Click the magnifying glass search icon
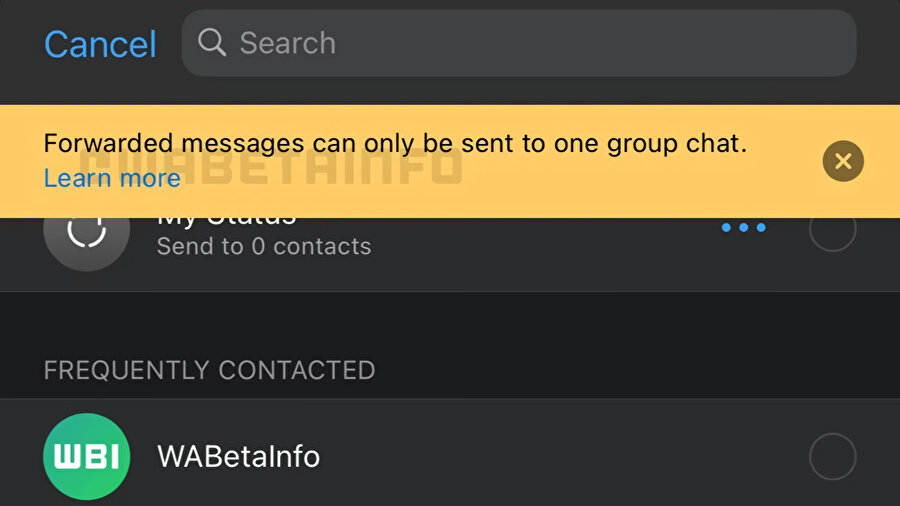The height and width of the screenshot is (506, 900). [212, 42]
